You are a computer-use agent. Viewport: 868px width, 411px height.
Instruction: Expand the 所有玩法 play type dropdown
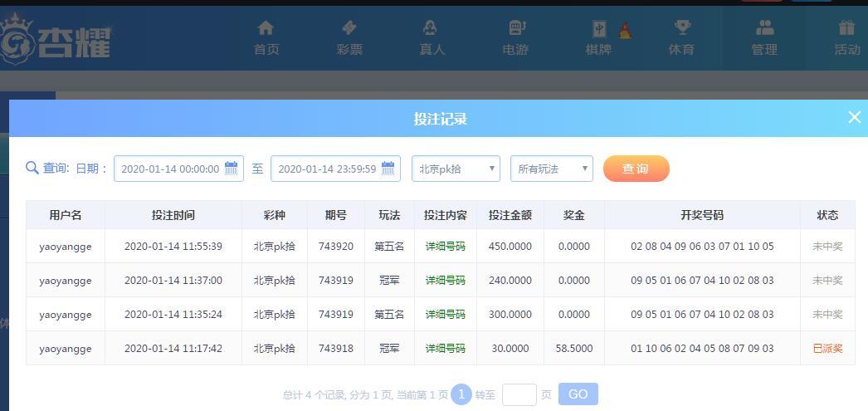[551, 169]
